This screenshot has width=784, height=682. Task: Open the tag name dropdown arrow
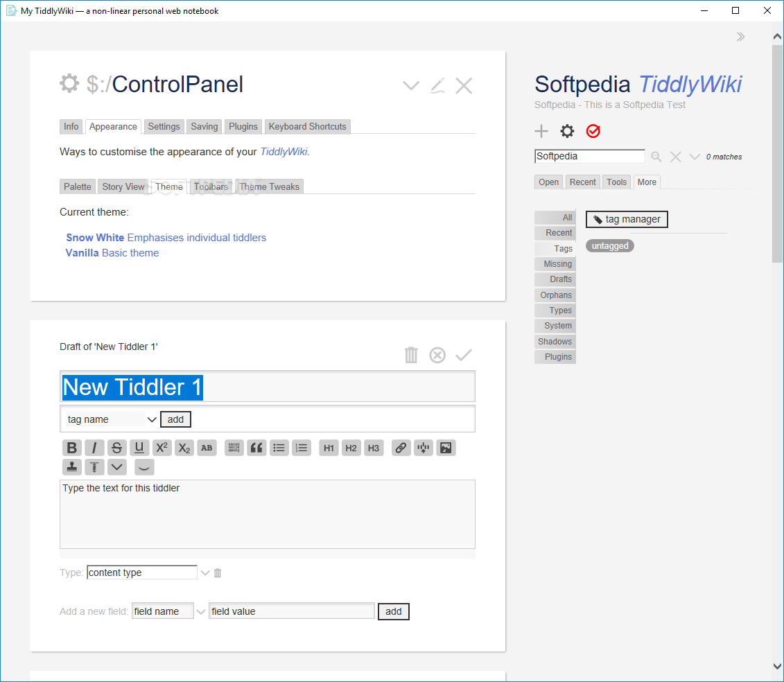(x=152, y=419)
